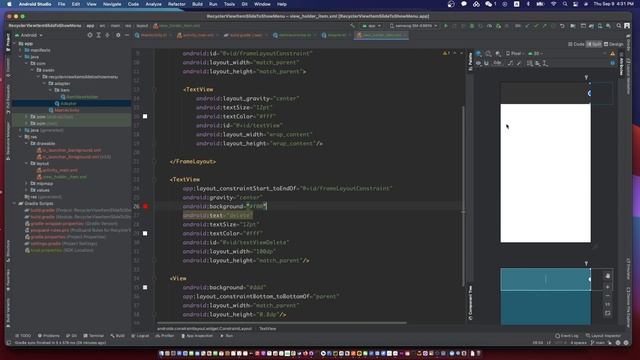
Task: Click the red breakpoint on line 26
Action: tap(145, 206)
